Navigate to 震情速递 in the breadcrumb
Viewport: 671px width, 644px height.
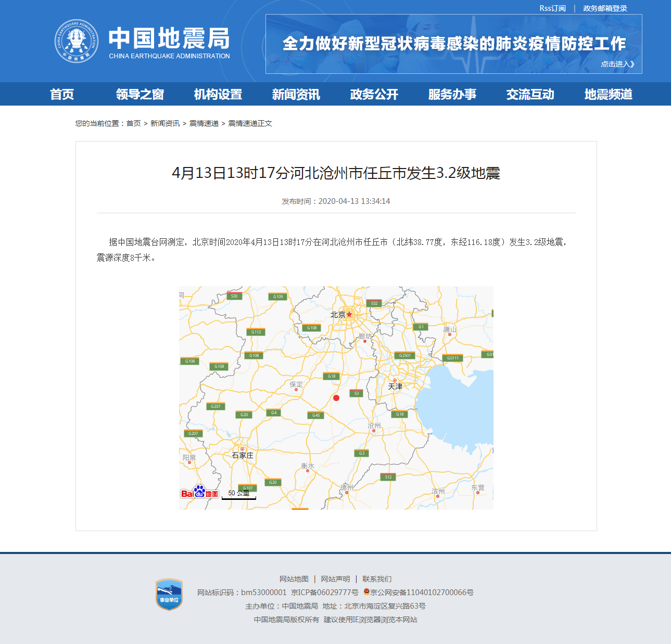(204, 123)
